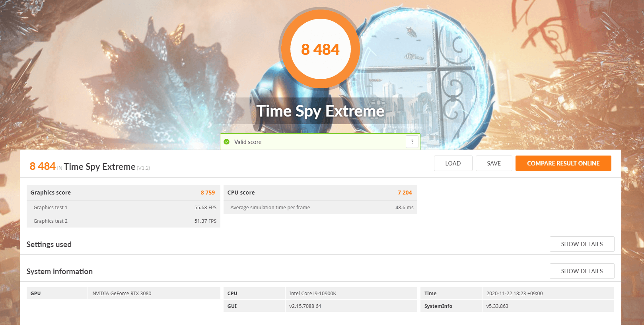Click the NVIDIA GeForce RTX 3080 cell
Viewport: 644px width, 325px height.
pyautogui.click(x=154, y=294)
